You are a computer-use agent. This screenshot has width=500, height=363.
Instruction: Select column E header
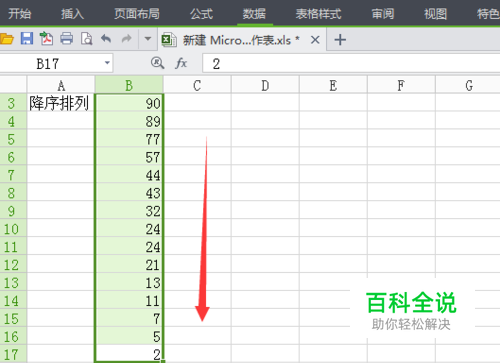[x=333, y=85]
